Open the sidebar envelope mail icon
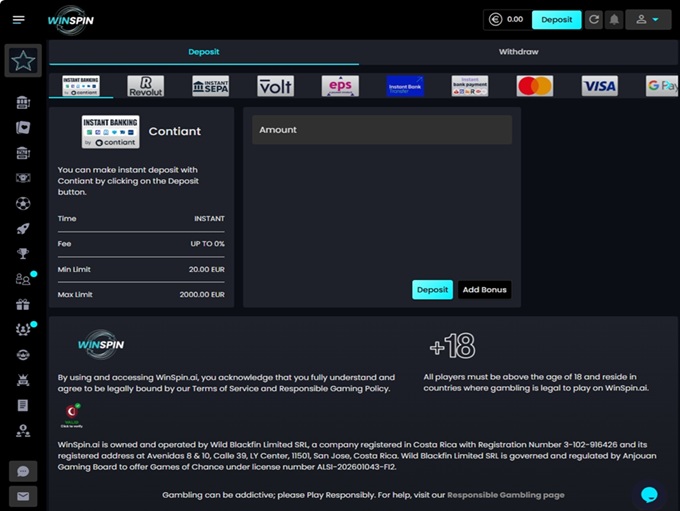Viewport: 680px width, 511px height. point(23,496)
